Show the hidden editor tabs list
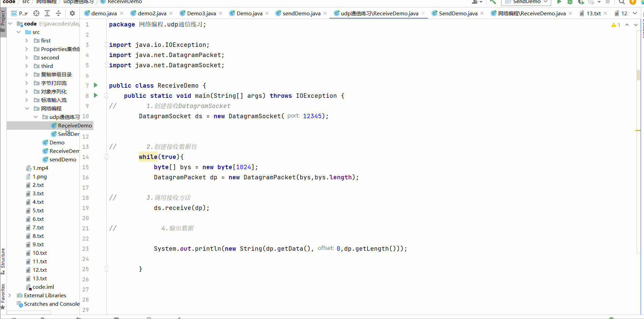The image size is (644, 319). 635,13
